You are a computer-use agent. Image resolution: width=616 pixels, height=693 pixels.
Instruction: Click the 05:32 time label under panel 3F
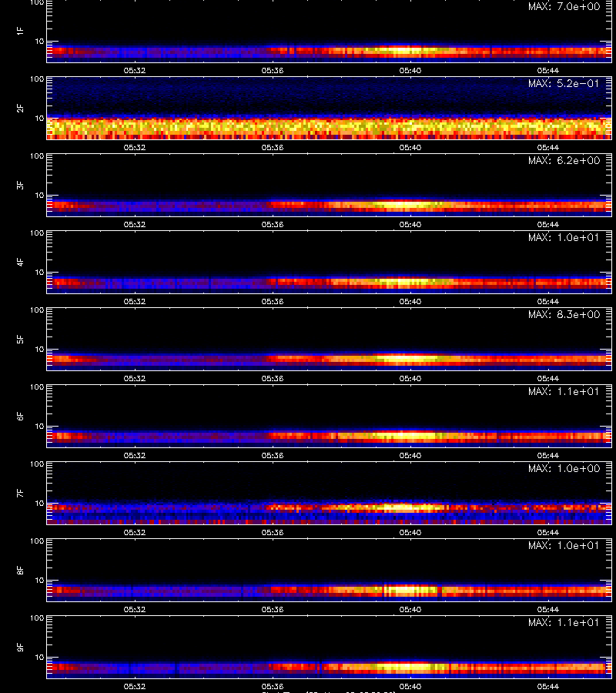[x=134, y=225]
